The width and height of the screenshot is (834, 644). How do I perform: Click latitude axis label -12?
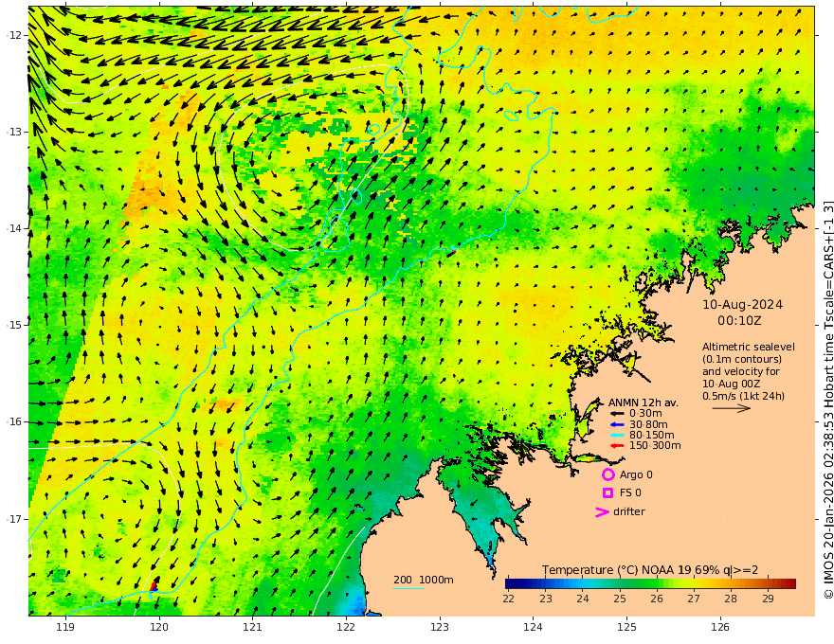[14, 35]
